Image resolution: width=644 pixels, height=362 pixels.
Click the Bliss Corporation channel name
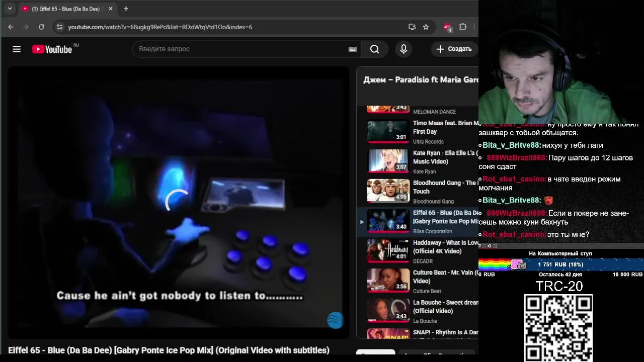432,231
